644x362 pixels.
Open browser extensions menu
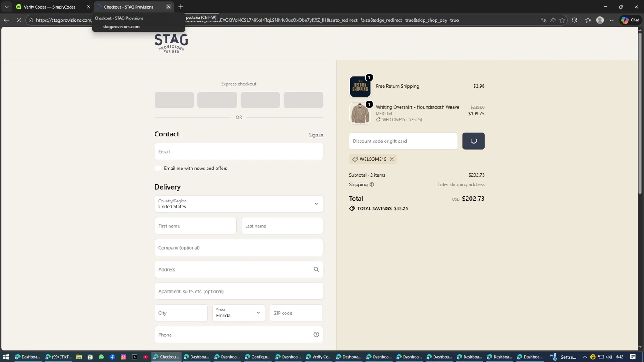pyautogui.click(x=574, y=20)
